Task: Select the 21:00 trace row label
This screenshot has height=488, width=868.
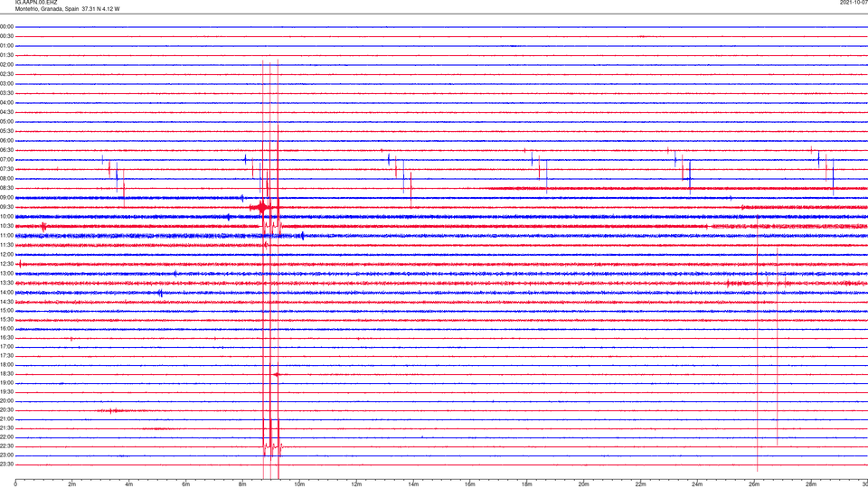Action: (x=6, y=418)
